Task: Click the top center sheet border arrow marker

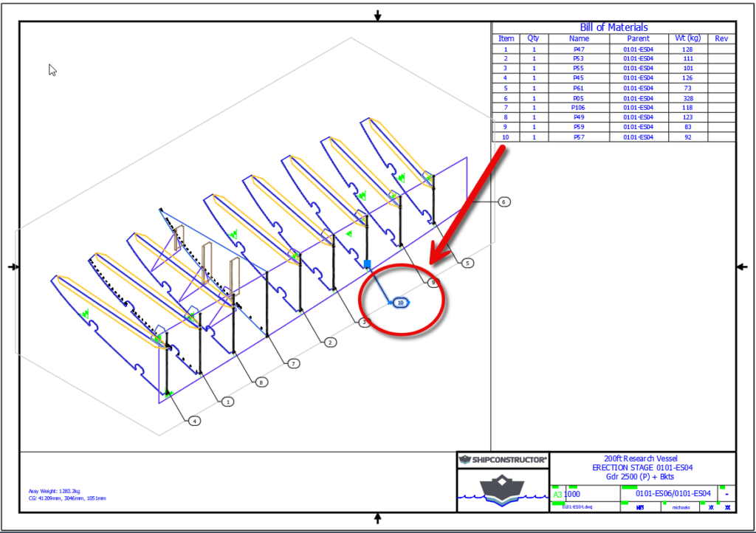Action: tap(377, 14)
